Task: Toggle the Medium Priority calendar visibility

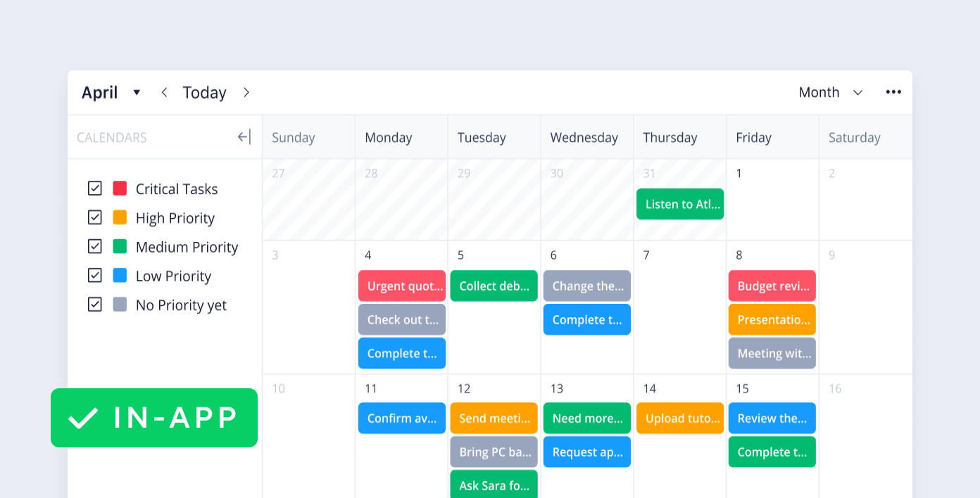Action: pyautogui.click(x=95, y=246)
